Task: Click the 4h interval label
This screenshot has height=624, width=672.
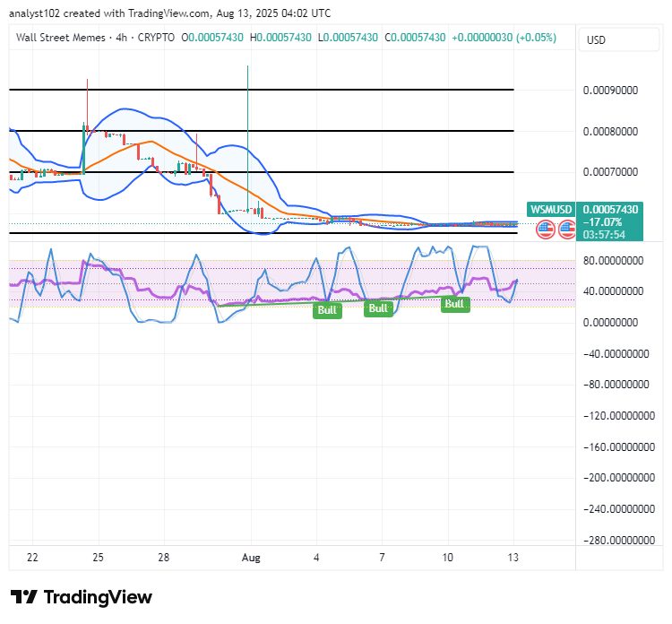Action: click(122, 38)
